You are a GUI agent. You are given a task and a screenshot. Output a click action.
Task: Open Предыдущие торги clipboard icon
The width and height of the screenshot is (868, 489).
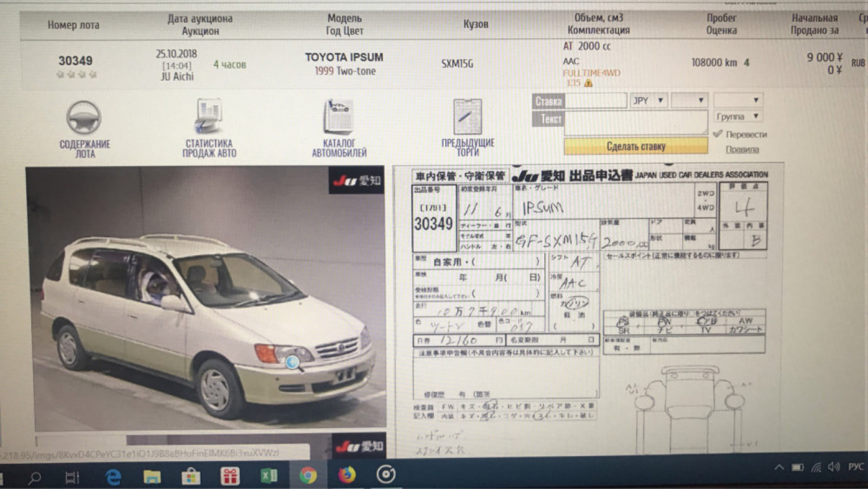click(468, 117)
